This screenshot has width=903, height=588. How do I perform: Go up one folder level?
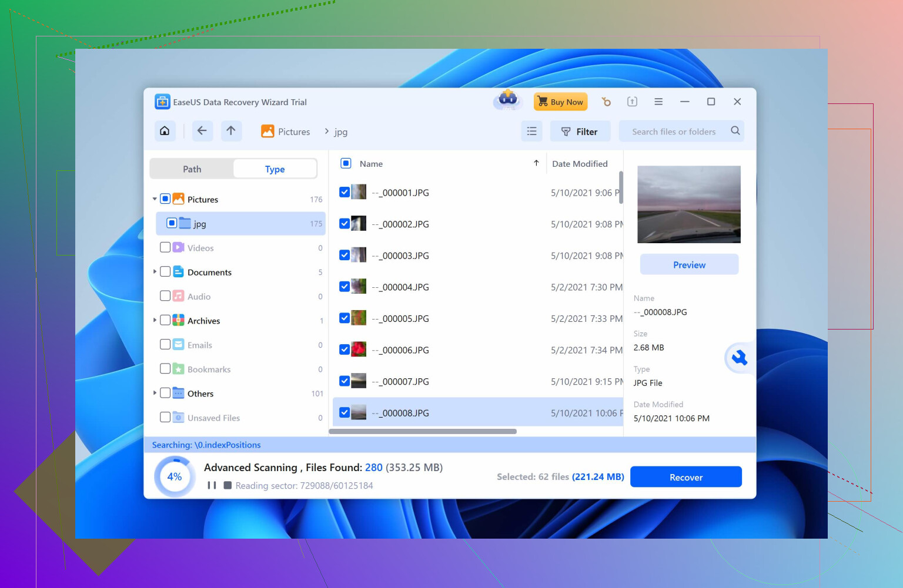[231, 131]
